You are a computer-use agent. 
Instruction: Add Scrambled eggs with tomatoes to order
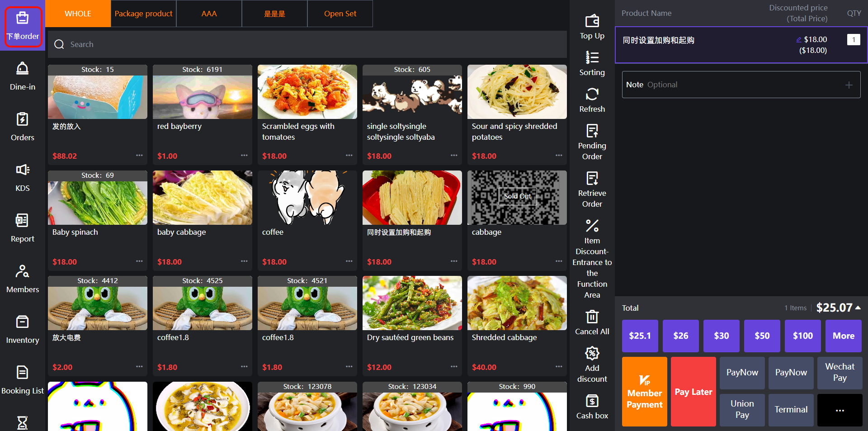pyautogui.click(x=307, y=92)
